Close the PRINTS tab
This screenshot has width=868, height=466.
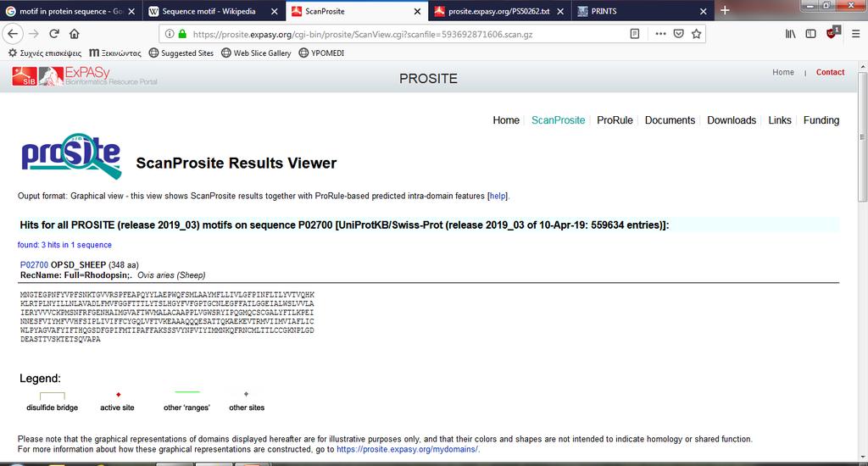click(x=703, y=11)
